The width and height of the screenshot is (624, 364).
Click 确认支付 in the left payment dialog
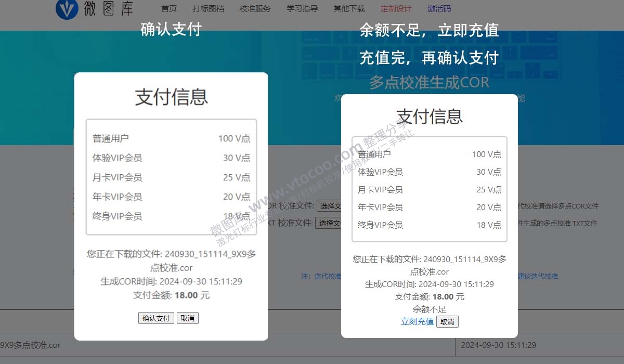[156, 318]
